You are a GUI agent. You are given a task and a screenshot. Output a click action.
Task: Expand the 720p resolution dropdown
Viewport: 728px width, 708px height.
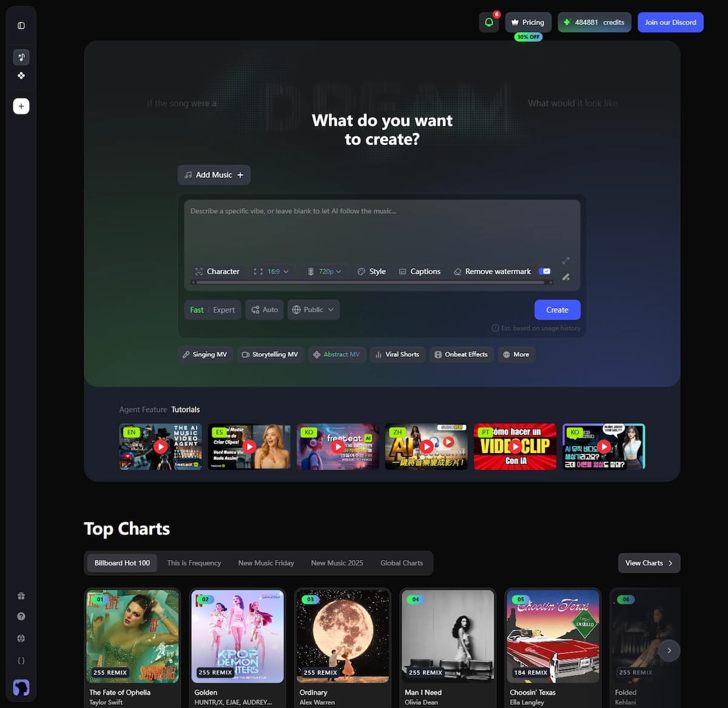(325, 271)
